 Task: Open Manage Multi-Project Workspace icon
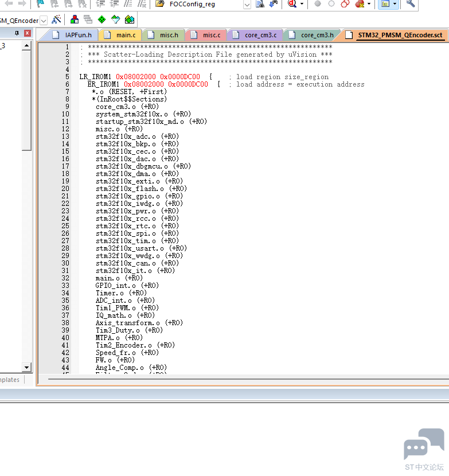pos(88,19)
